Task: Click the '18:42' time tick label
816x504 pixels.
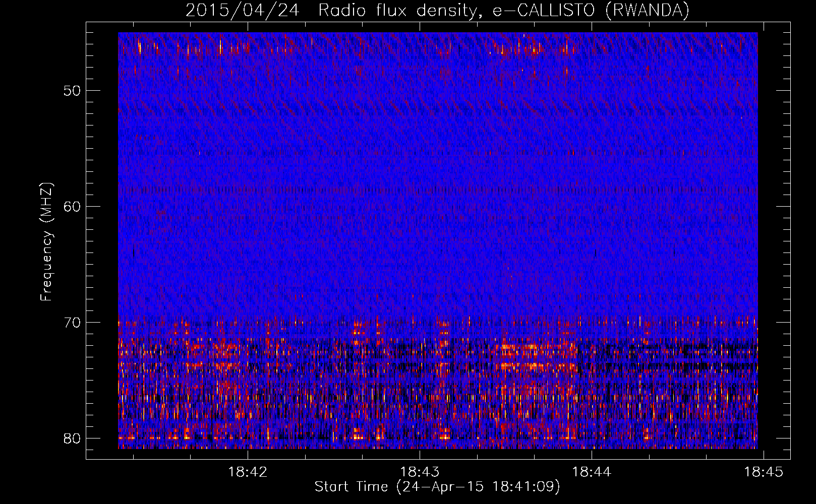Action: (x=248, y=472)
